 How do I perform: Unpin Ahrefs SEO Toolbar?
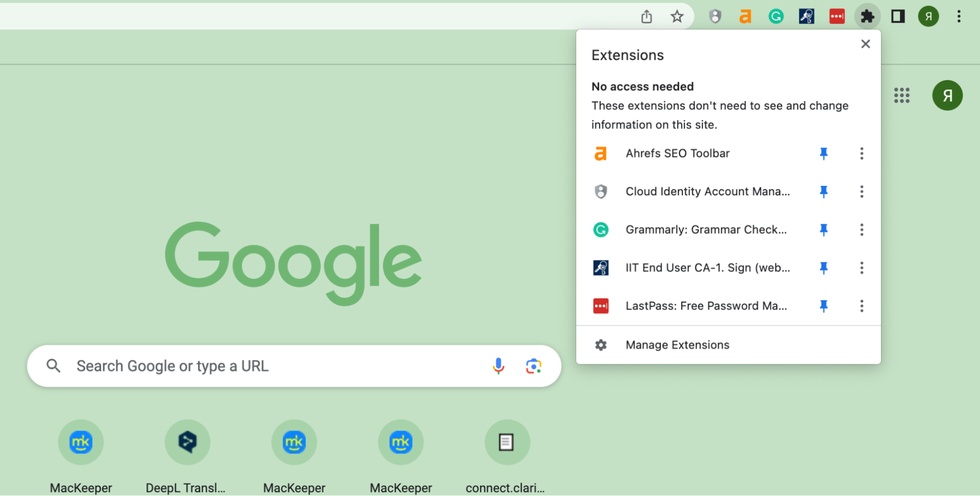[824, 154]
